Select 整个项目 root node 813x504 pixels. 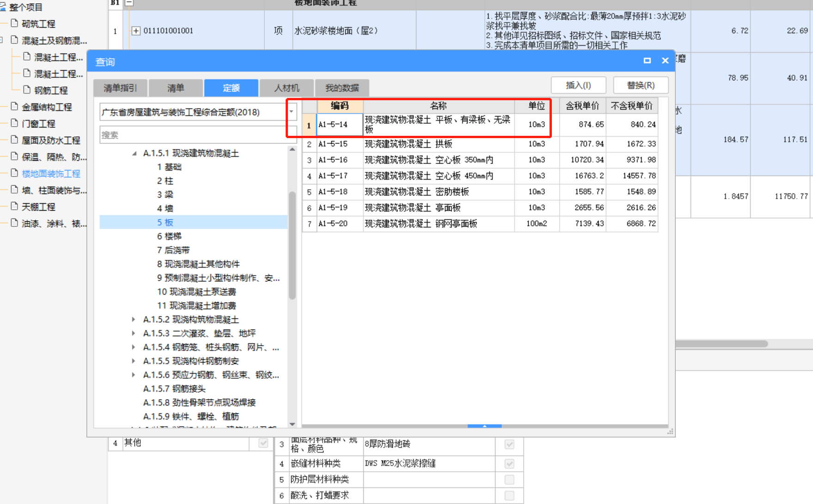click(26, 7)
